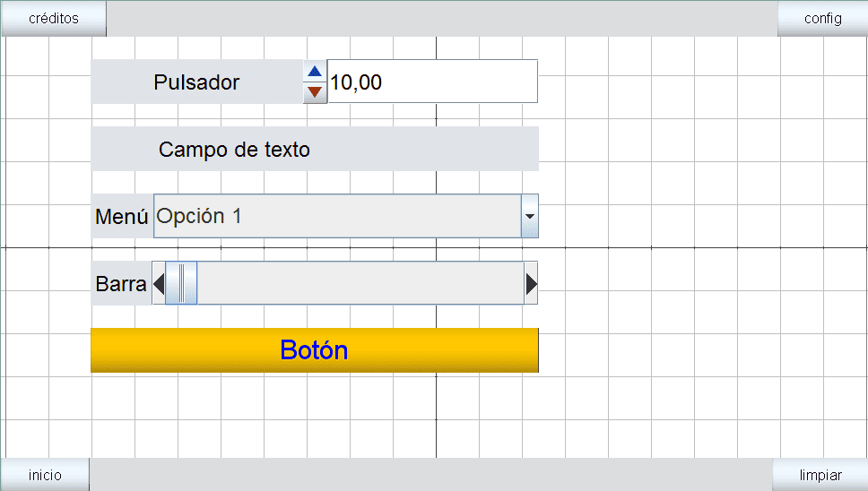The image size is (868, 491).
Task: Click the Campo de texto field
Action: (x=315, y=150)
